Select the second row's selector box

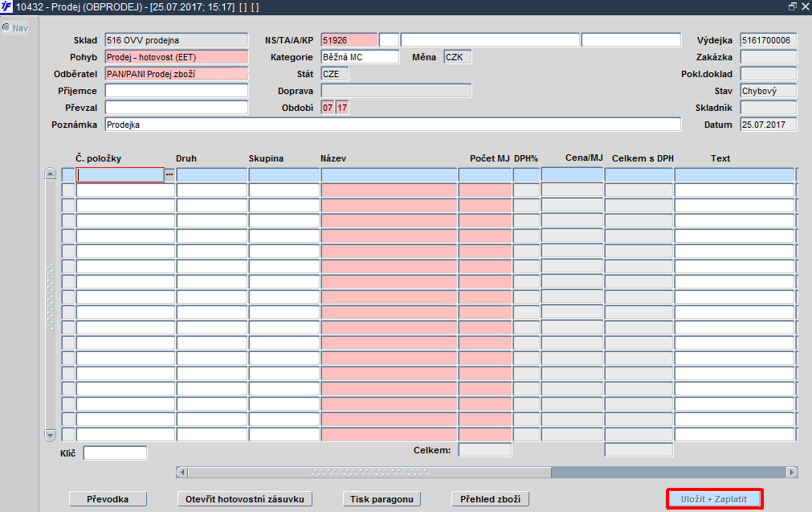click(68, 190)
